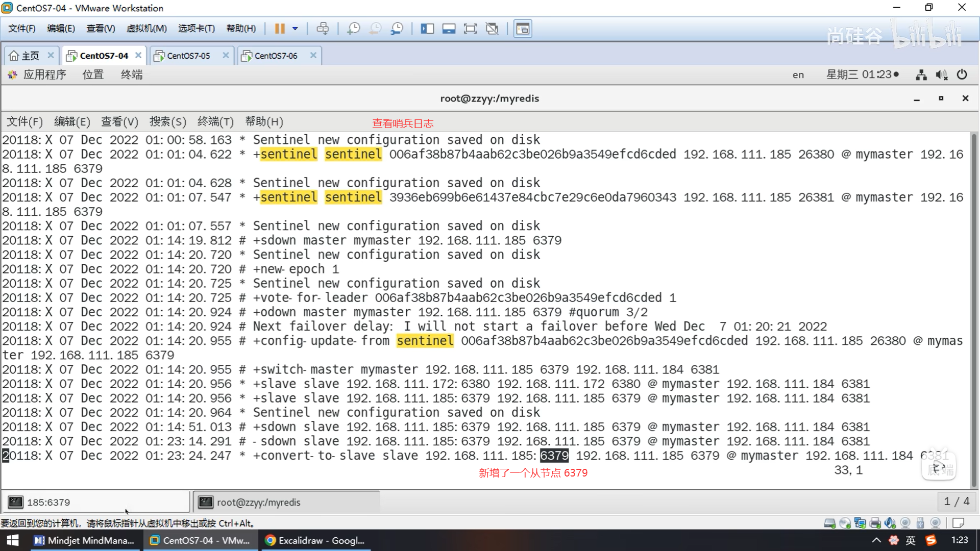Viewport: 980px width, 551px height.
Task: Open the snapshot manager wrench-clock icon
Action: [397, 29]
